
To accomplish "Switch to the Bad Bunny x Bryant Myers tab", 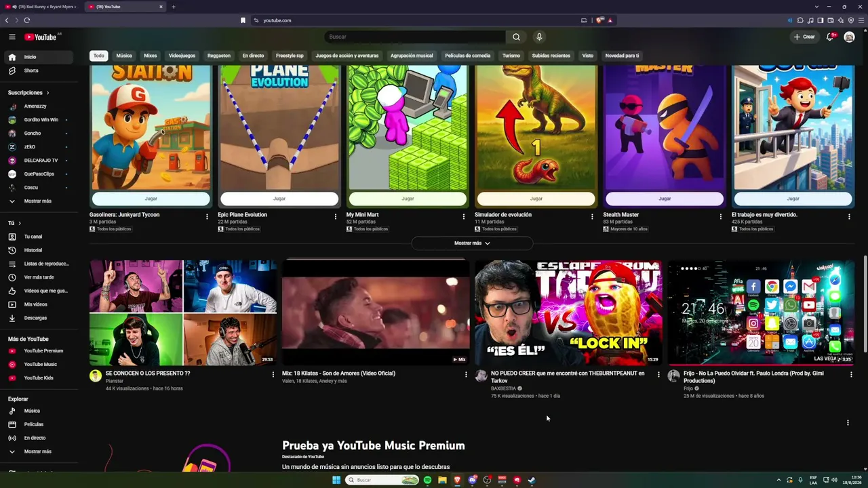I will (42, 7).
